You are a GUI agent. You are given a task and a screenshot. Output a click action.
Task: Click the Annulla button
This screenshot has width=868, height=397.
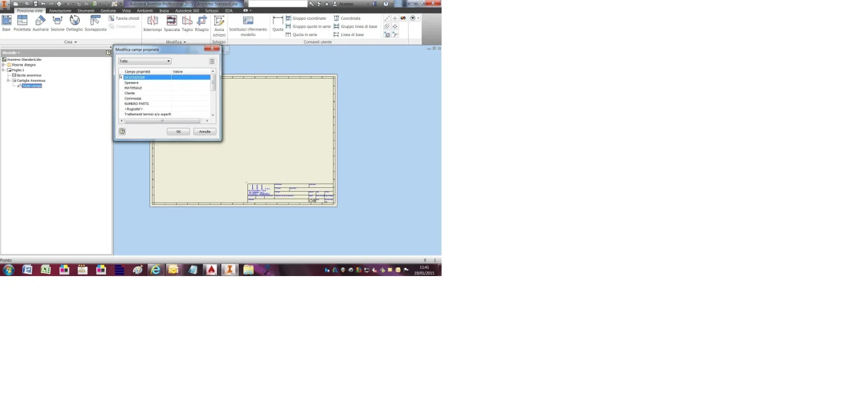[205, 132]
